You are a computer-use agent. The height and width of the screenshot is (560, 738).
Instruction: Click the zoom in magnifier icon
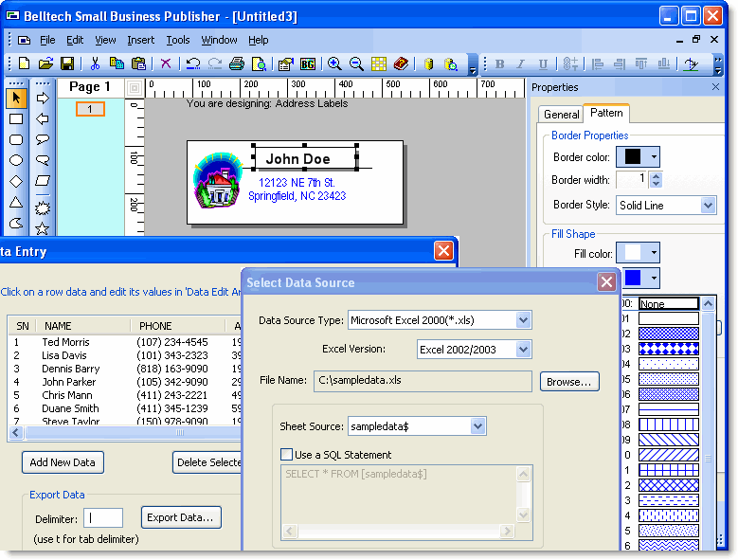334,63
